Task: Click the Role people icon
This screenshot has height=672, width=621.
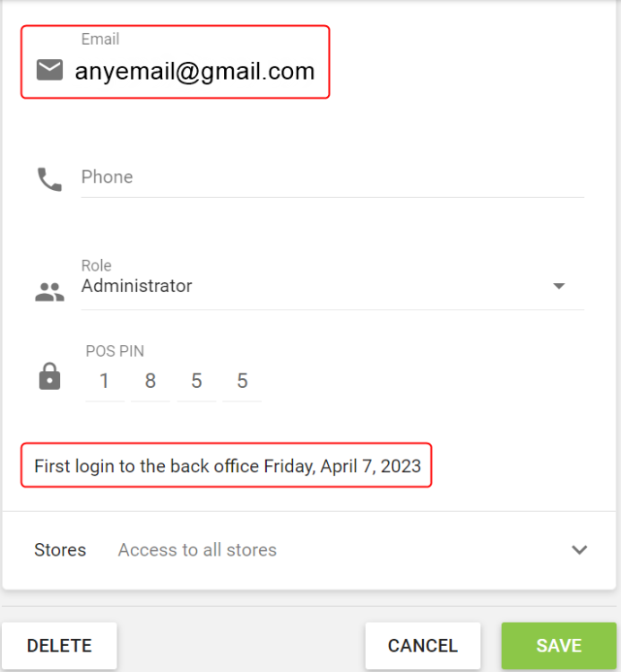Action: (49, 290)
